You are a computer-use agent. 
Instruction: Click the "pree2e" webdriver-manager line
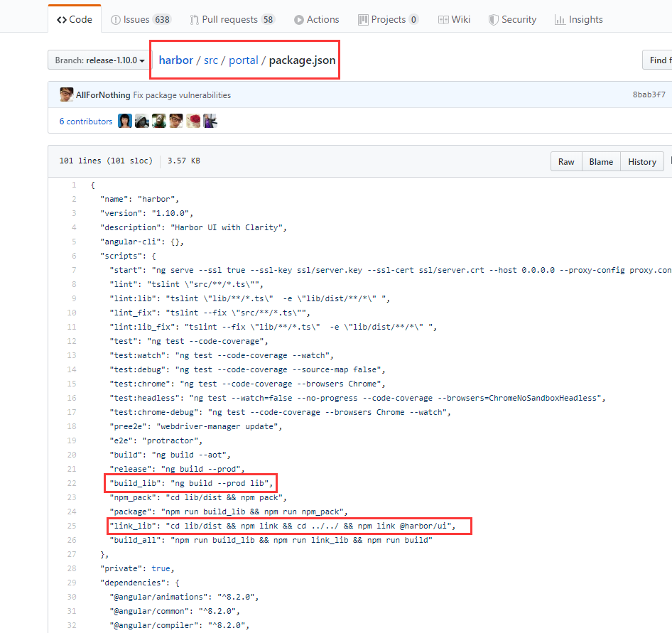coord(196,426)
